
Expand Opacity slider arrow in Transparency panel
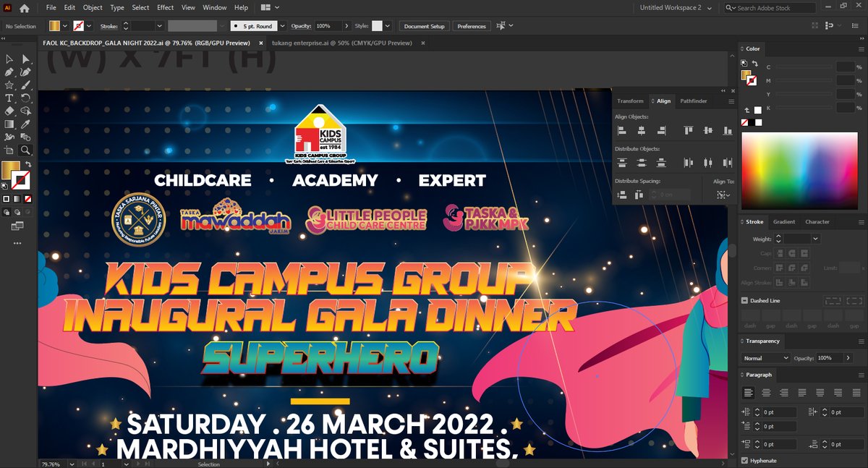coord(847,358)
